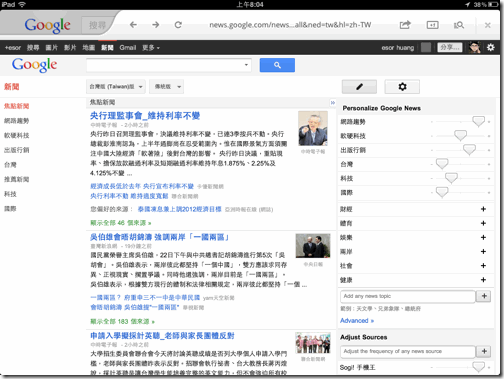Select 推薦新聞 in left sidebar
The height and width of the screenshot is (379, 504).
pos(17,179)
